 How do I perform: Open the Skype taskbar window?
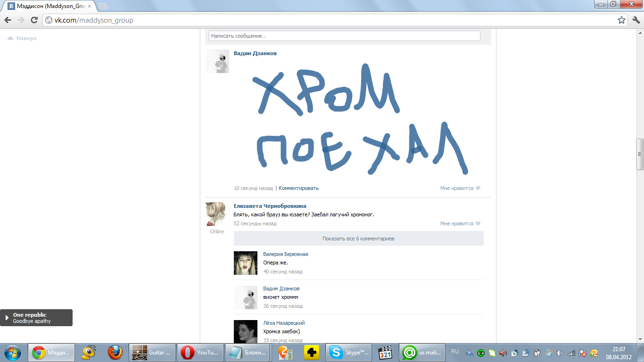[349, 352]
